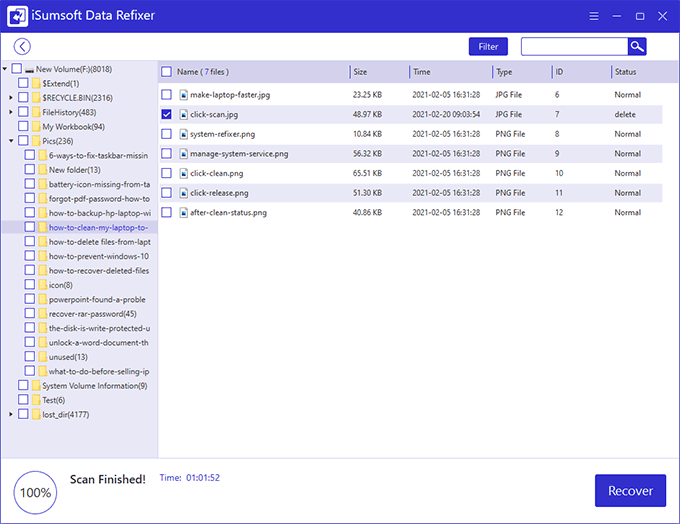Check the click-clean.png checkbox
This screenshot has width=680, height=524.
(167, 173)
